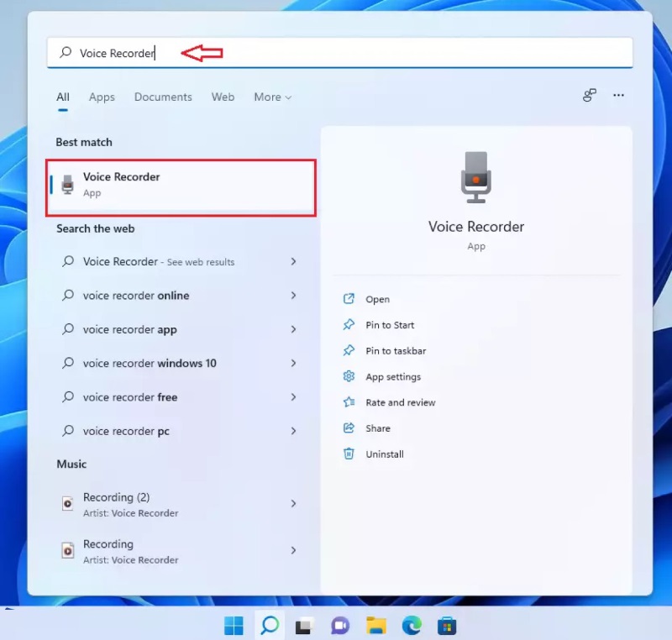The width and height of the screenshot is (672, 640).
Task: Click large Voice Recorder microphone icon in preview
Action: (x=475, y=177)
